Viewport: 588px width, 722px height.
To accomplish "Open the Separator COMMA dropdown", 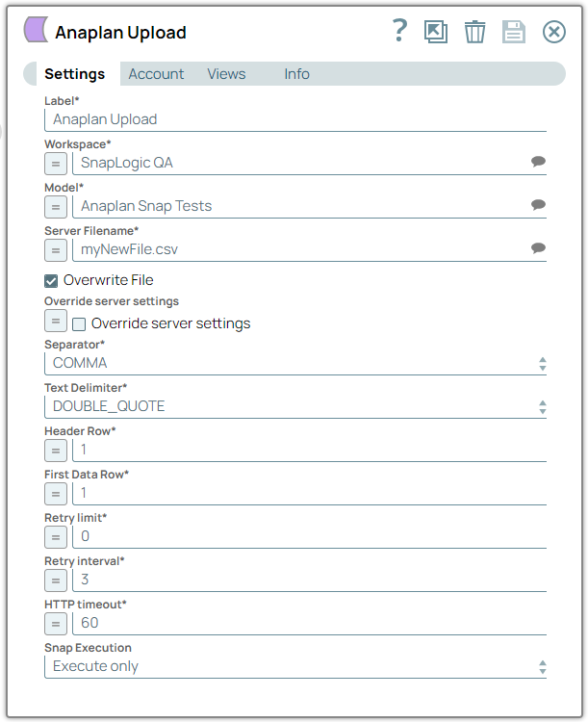I will coord(295,363).
